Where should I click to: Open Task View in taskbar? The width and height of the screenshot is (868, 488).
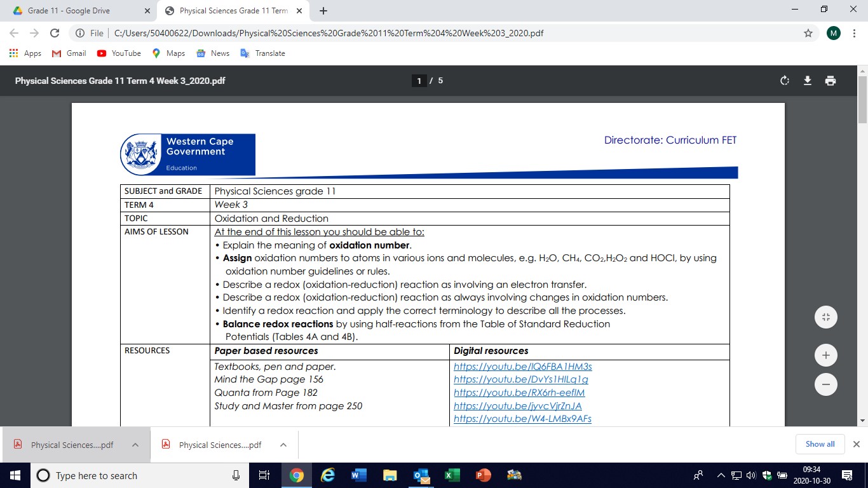[264, 475]
